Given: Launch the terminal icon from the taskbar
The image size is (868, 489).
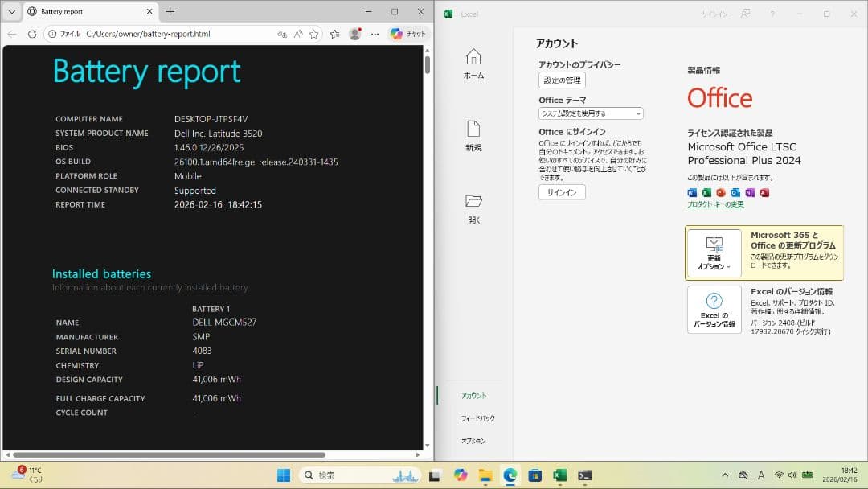Looking at the screenshot, I should (434, 475).
